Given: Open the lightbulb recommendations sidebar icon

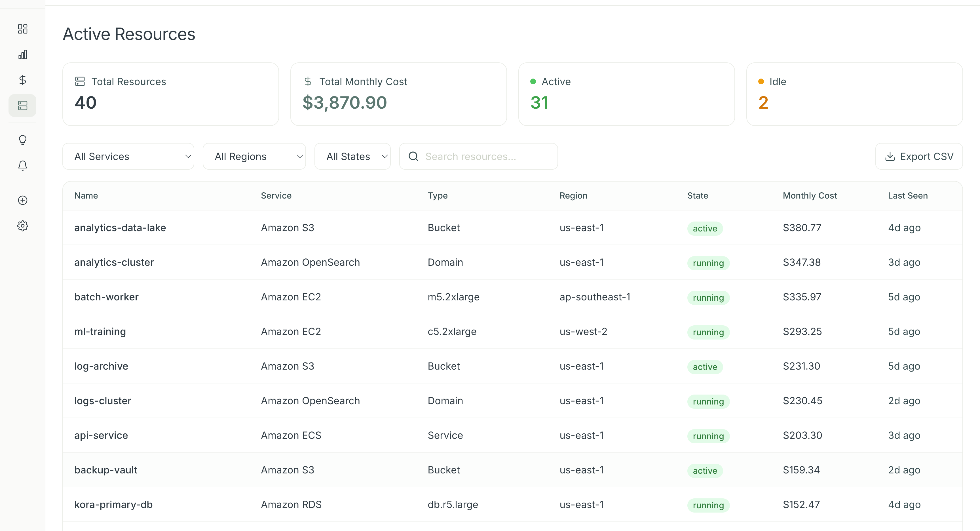Looking at the screenshot, I should pos(22,140).
